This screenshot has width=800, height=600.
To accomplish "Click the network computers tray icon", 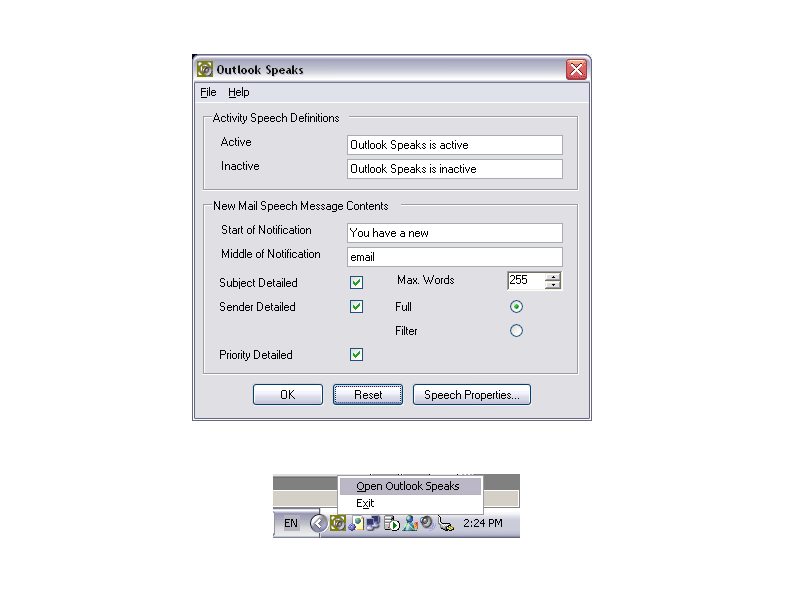I will 373,523.
